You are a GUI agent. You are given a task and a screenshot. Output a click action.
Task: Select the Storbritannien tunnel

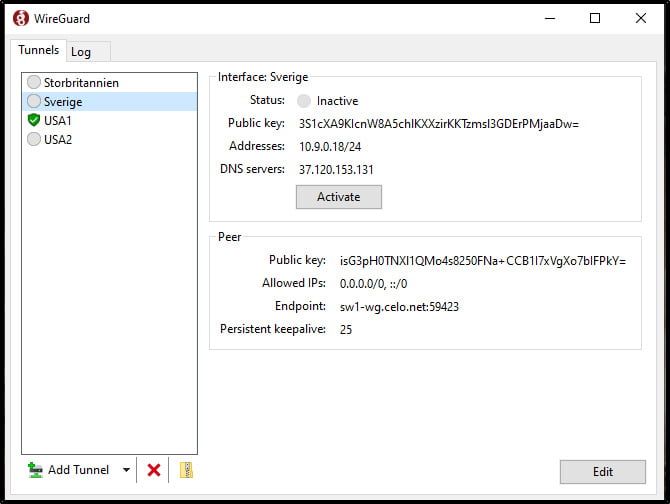coord(109,82)
